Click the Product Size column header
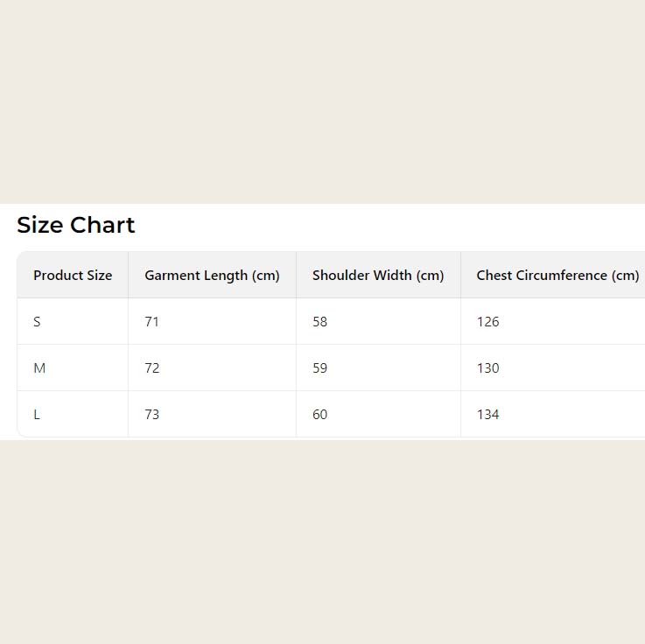Screen dimensions: 645x644 pyautogui.click(x=73, y=276)
